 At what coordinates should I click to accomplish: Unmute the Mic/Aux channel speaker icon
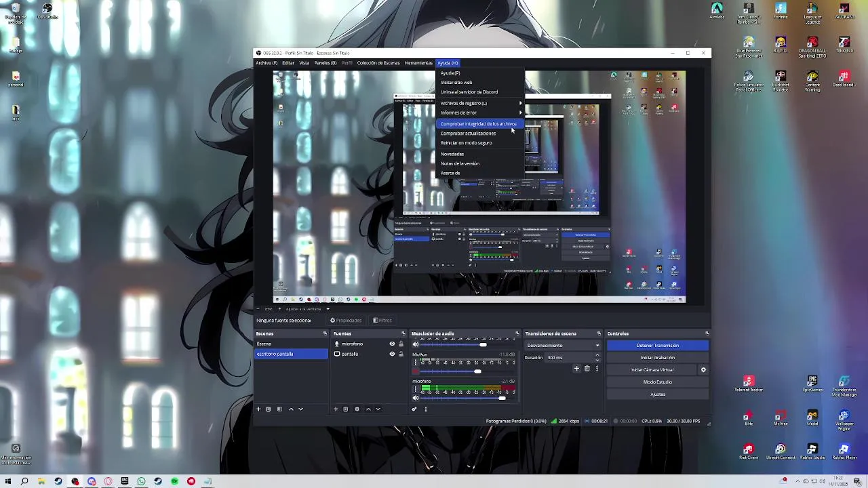[x=416, y=371]
